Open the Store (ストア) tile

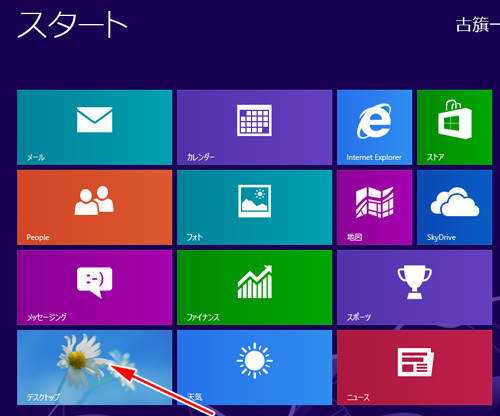[454, 127]
